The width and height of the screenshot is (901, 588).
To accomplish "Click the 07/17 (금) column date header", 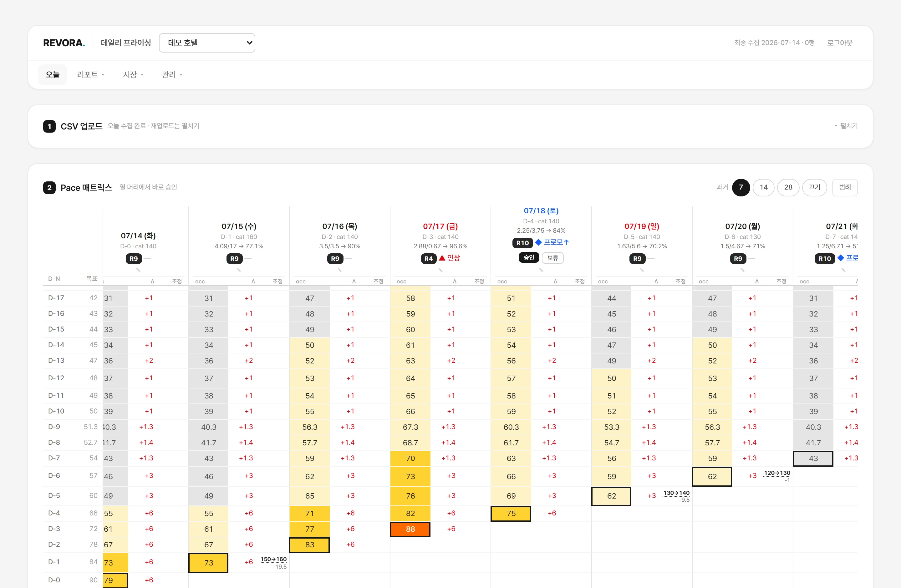I will click(440, 226).
